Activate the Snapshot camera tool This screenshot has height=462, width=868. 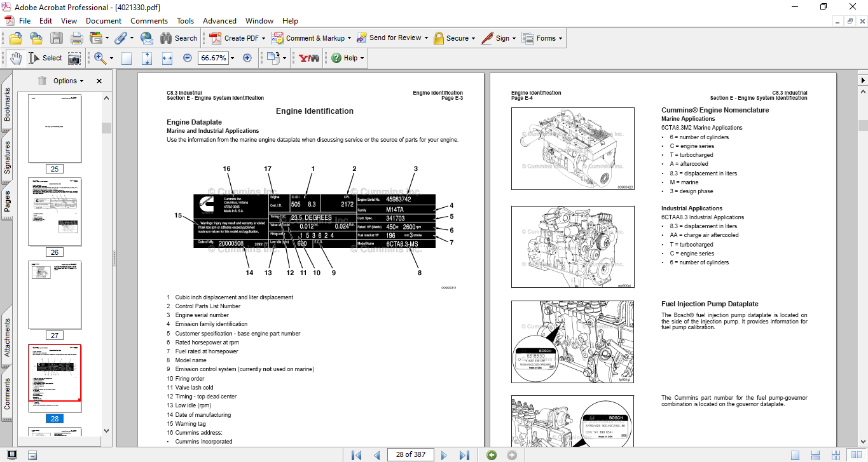tap(74, 58)
